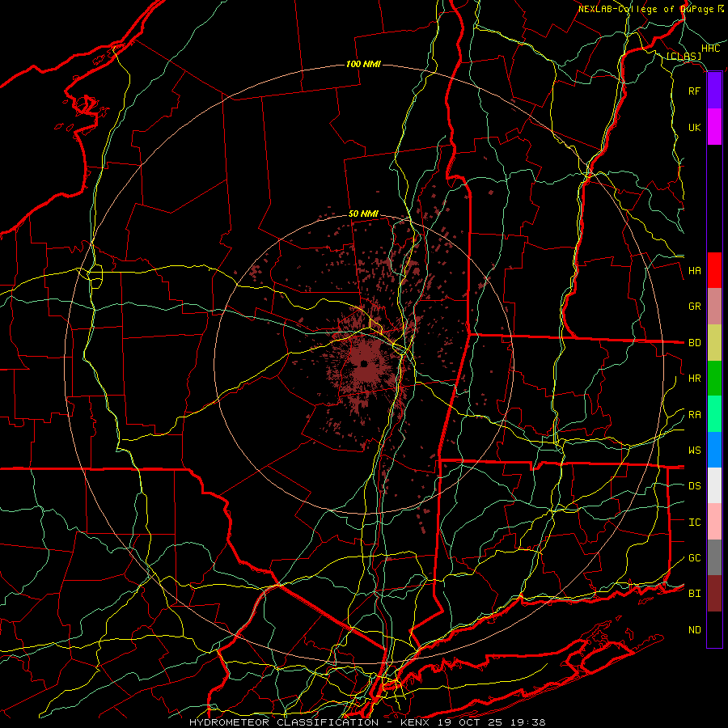Screen dimensions: 728x728
Task: Select the HR legend label
Action: click(694, 379)
